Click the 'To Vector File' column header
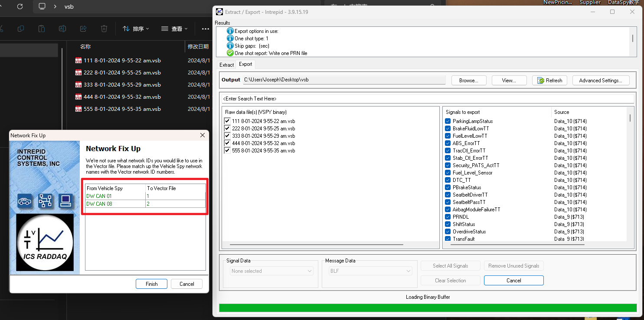The image size is (644, 320). coord(175,188)
